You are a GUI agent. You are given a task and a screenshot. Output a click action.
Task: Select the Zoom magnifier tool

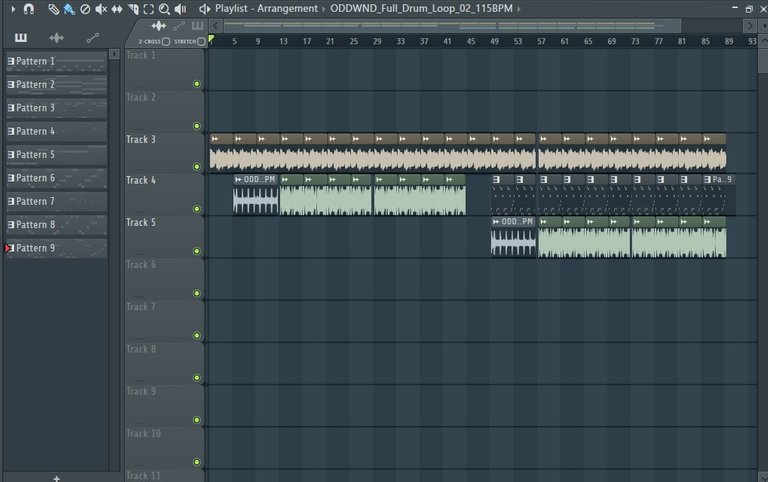coord(164,9)
